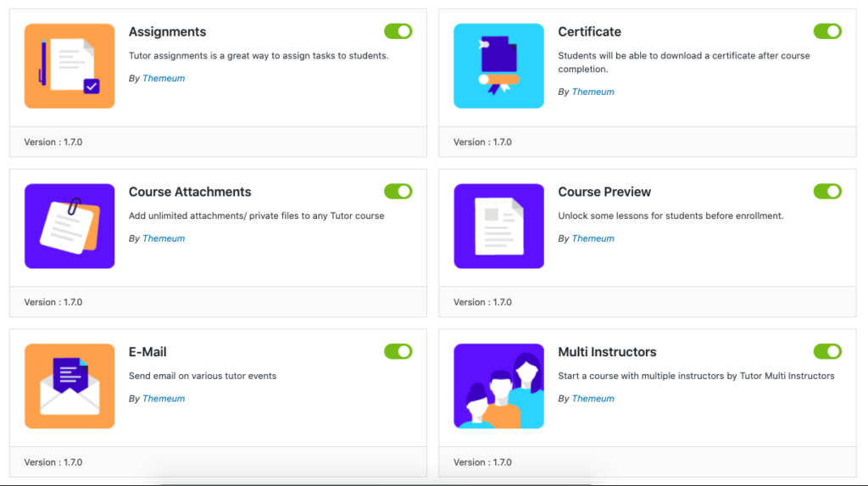This screenshot has width=868, height=486.
Task: Switch off the Multi Instructors toggle
Action: pyautogui.click(x=827, y=351)
